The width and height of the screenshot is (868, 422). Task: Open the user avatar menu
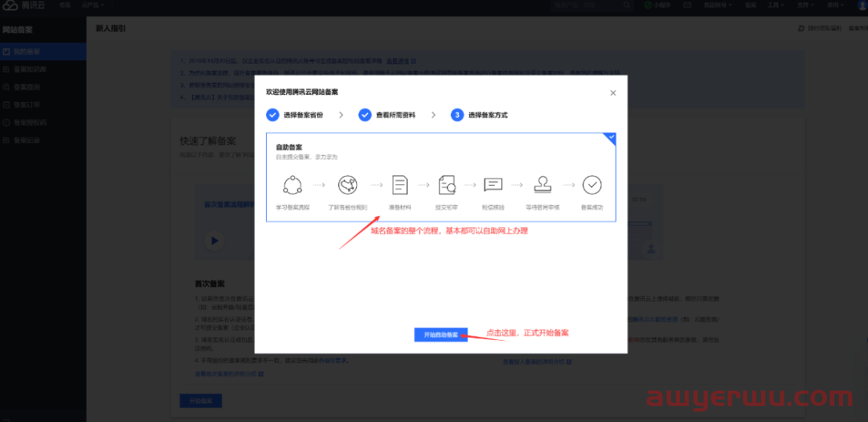click(862, 5)
